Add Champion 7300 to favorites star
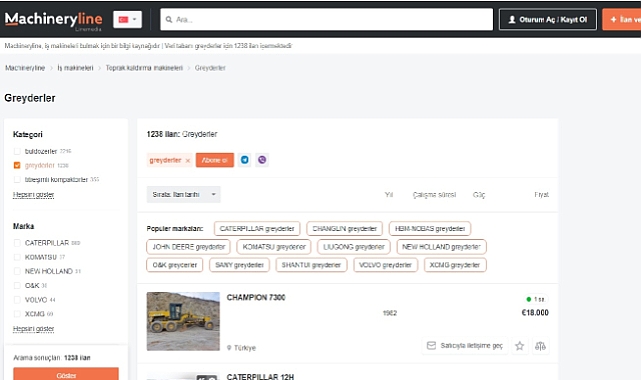The height and width of the screenshot is (380, 641). point(520,346)
